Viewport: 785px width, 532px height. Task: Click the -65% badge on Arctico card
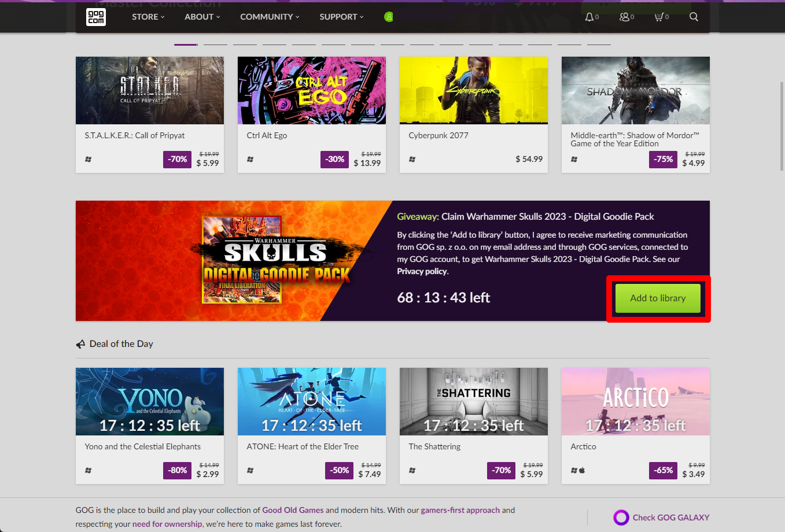coord(663,470)
